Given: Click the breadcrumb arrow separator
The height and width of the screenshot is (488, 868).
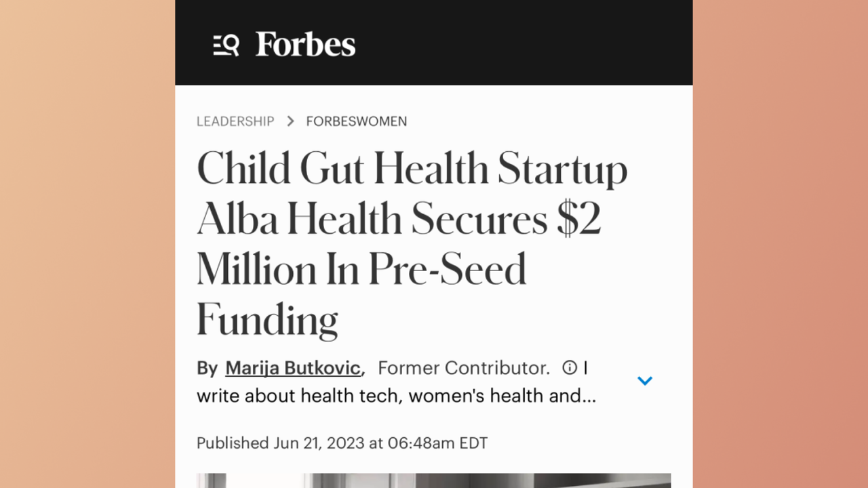Looking at the screenshot, I should pyautogui.click(x=290, y=121).
